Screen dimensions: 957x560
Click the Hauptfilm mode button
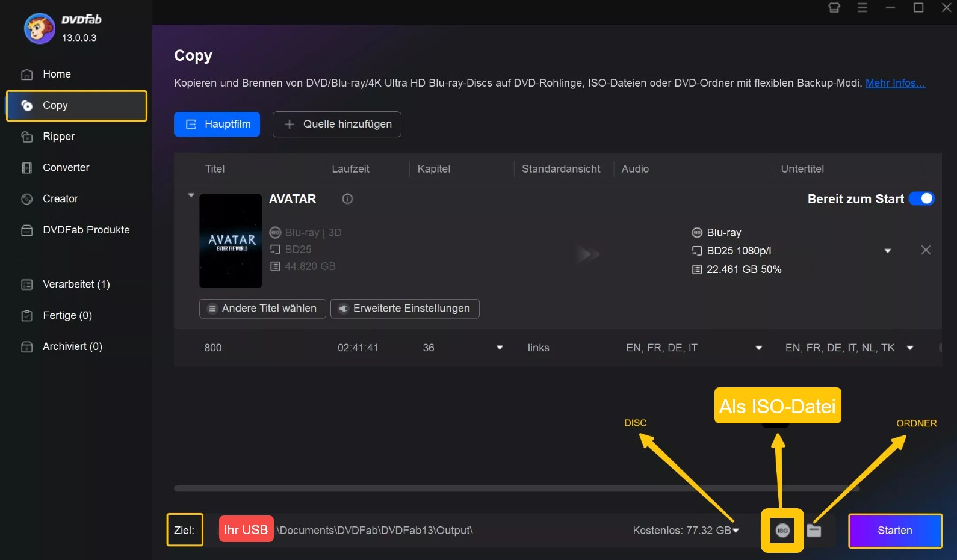217,125
